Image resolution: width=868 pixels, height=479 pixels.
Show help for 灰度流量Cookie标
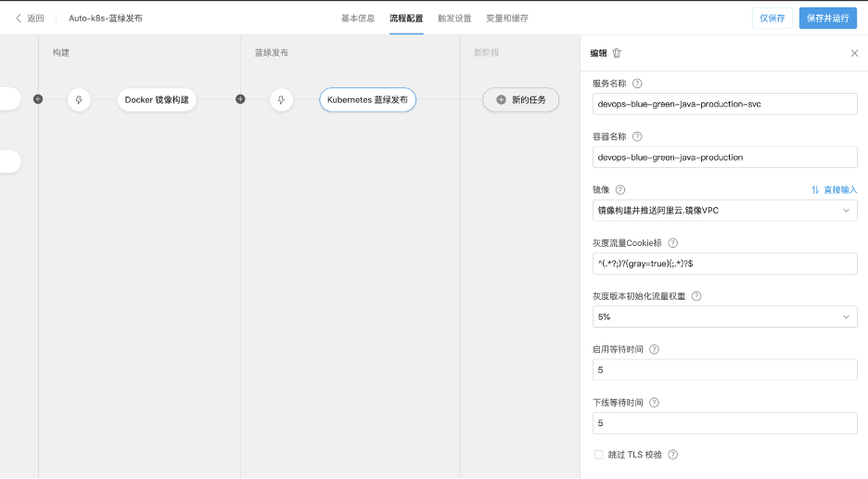coord(672,243)
